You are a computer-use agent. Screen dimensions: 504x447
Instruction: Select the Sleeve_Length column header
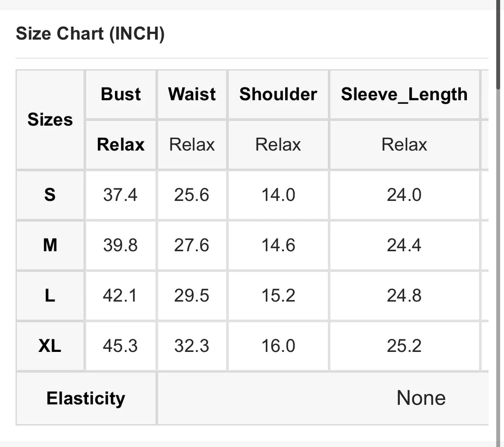point(404,94)
